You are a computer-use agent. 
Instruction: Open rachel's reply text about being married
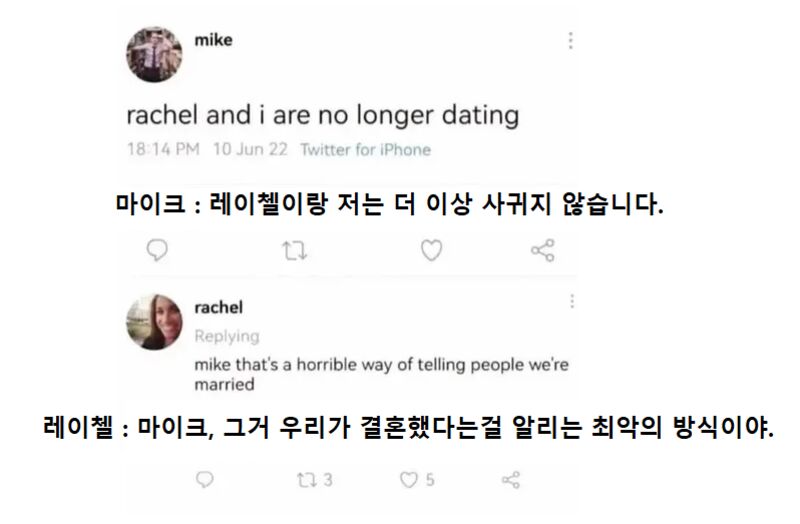point(380,373)
